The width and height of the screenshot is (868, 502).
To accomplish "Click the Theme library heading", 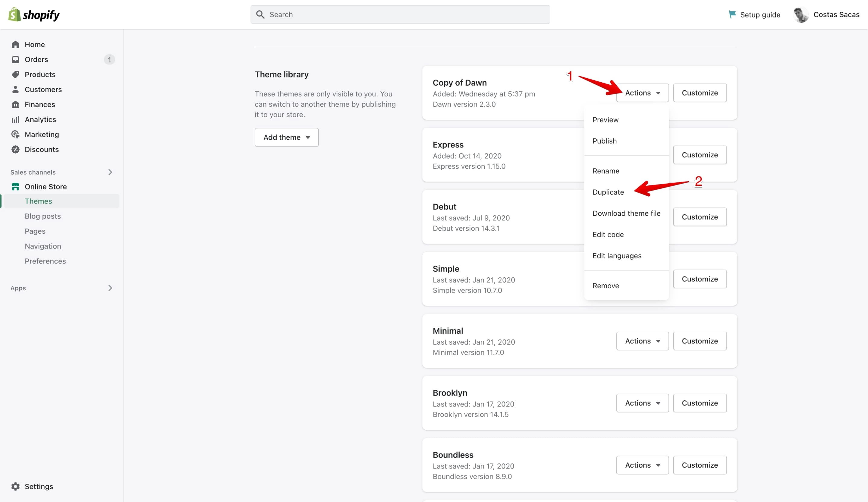I will [281, 74].
